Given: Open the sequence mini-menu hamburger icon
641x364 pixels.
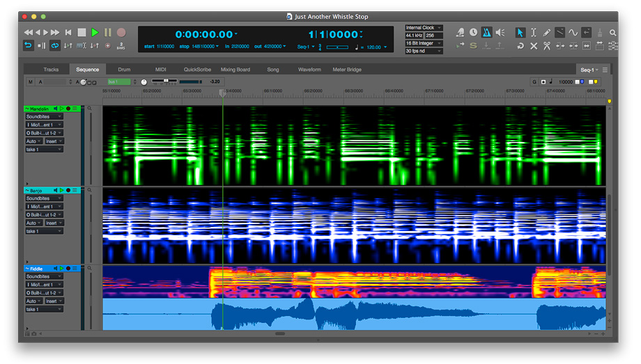Looking at the screenshot, I should pos(605,70).
